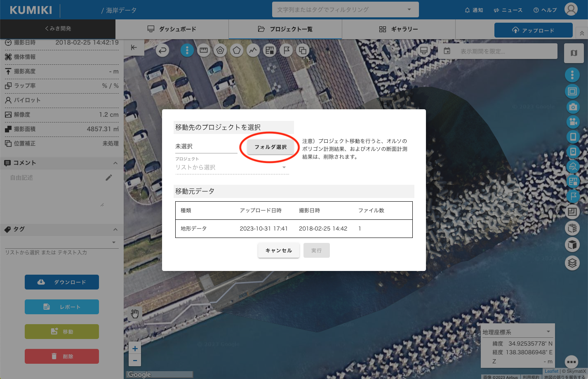Click the キャンセル button
Viewport: 588px width, 379px height.
point(278,250)
